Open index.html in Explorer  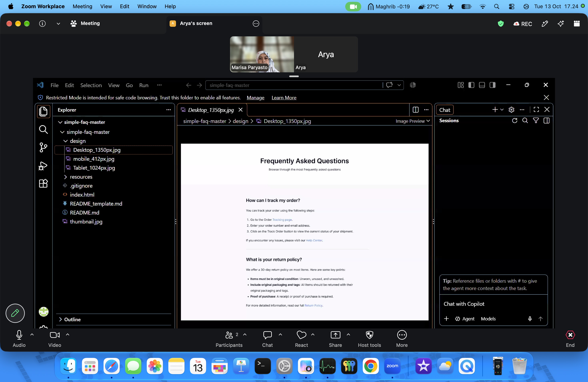[x=82, y=195]
